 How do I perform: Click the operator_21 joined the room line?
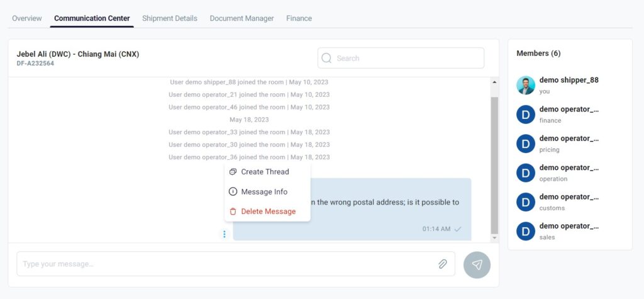[249, 94]
